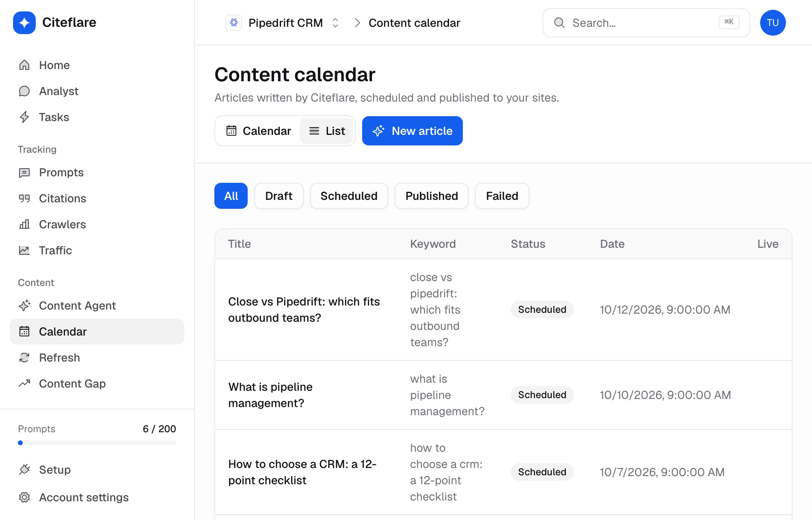The height and width of the screenshot is (520, 812).
Task: Open the Citations quote icon
Action: click(24, 198)
